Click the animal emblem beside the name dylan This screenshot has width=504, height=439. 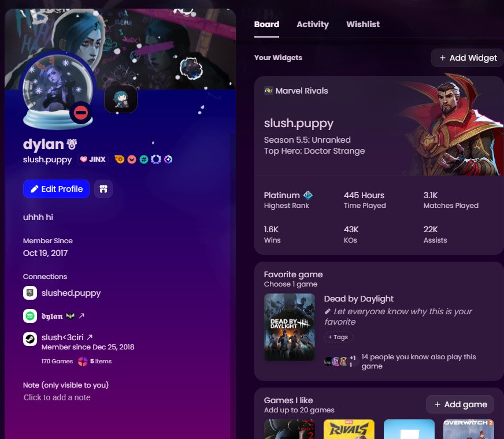(x=72, y=144)
